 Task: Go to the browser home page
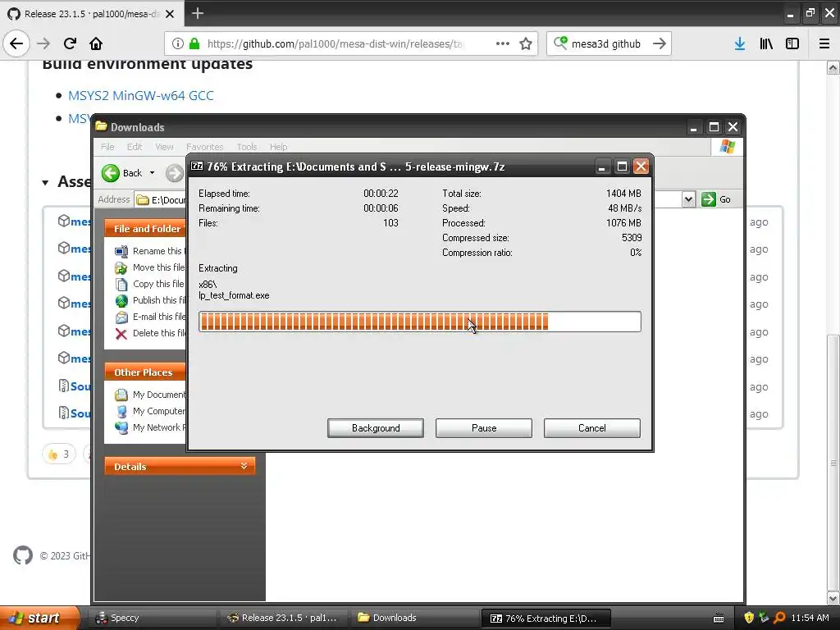tap(96, 43)
